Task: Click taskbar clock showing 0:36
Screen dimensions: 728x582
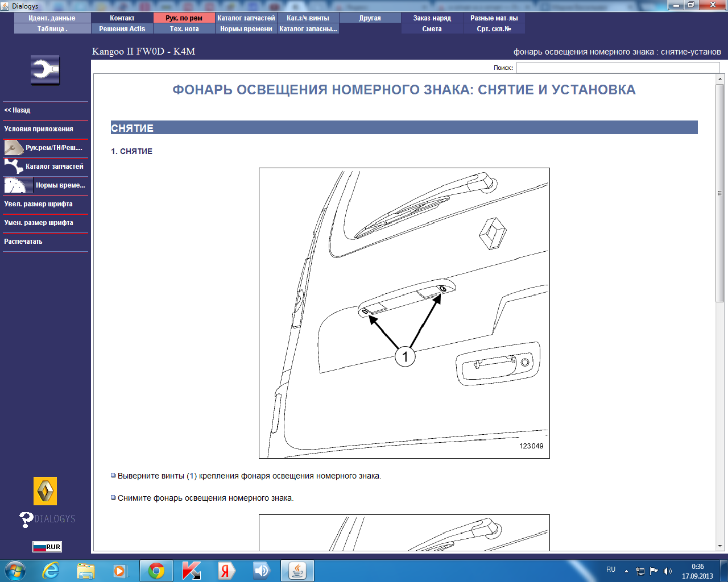Action: click(x=698, y=567)
